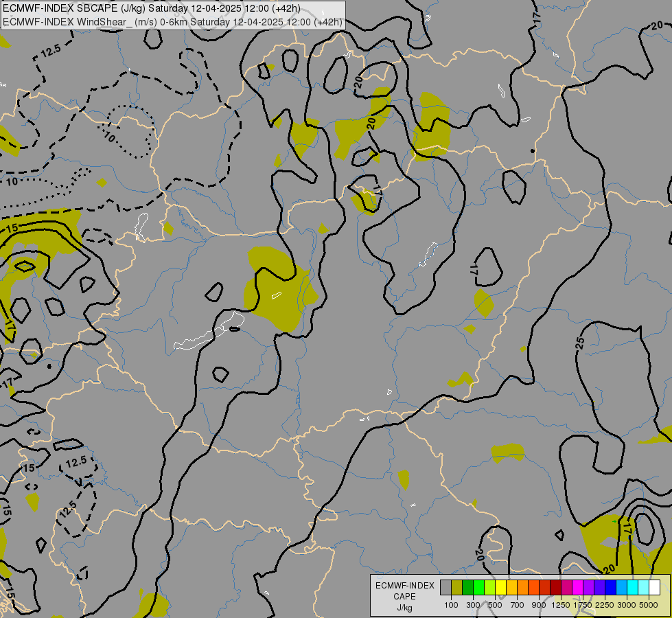Screen dimensions: 672x618
Task: Click the ECMWF-INDEX text in the legend
Action: (405, 586)
